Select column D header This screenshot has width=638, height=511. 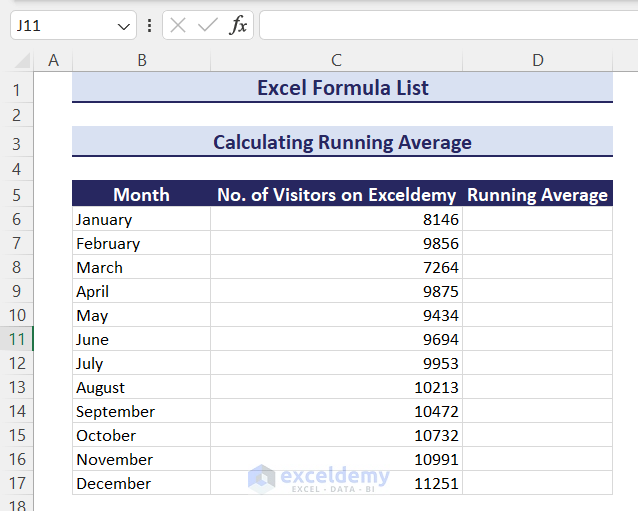[538, 61]
